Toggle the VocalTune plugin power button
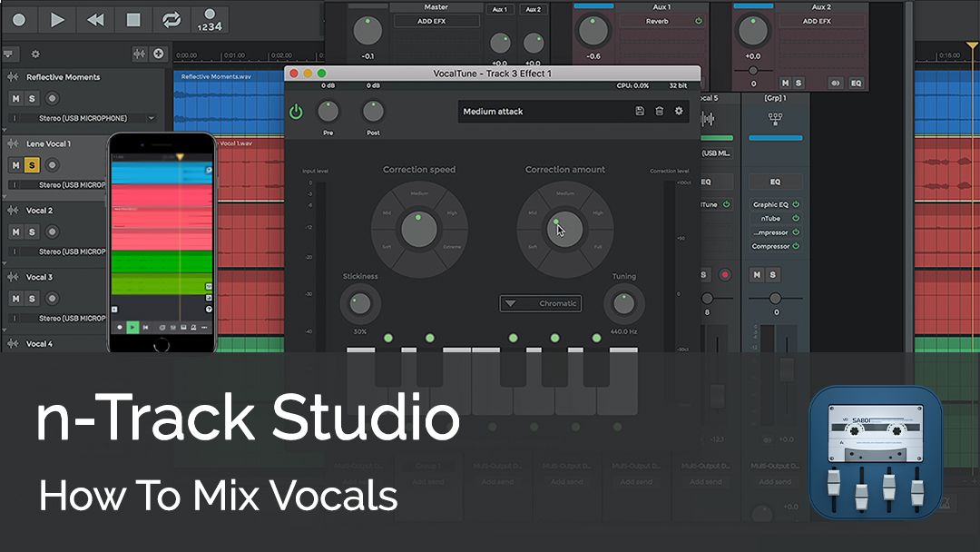Image resolution: width=980 pixels, height=552 pixels. 296,112
